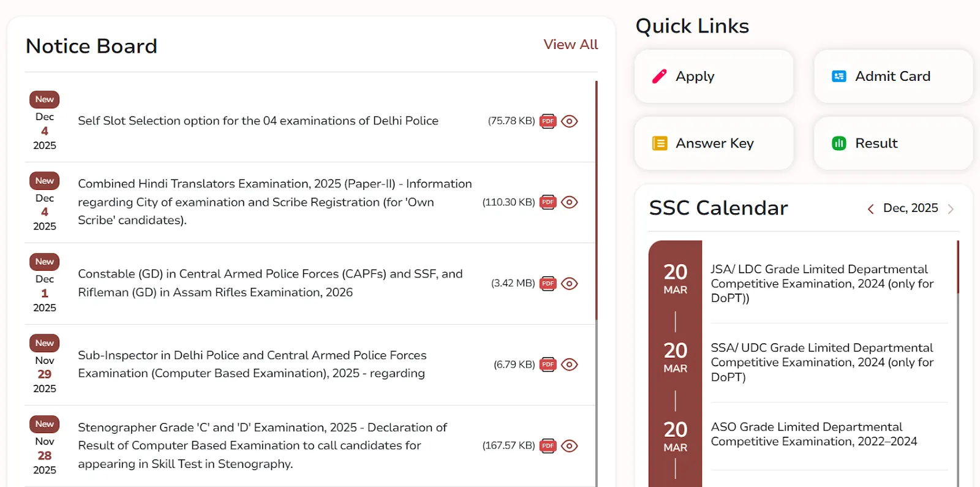
Task: Open the PDF for Combined Hindi Translators notice
Action: 548,202
